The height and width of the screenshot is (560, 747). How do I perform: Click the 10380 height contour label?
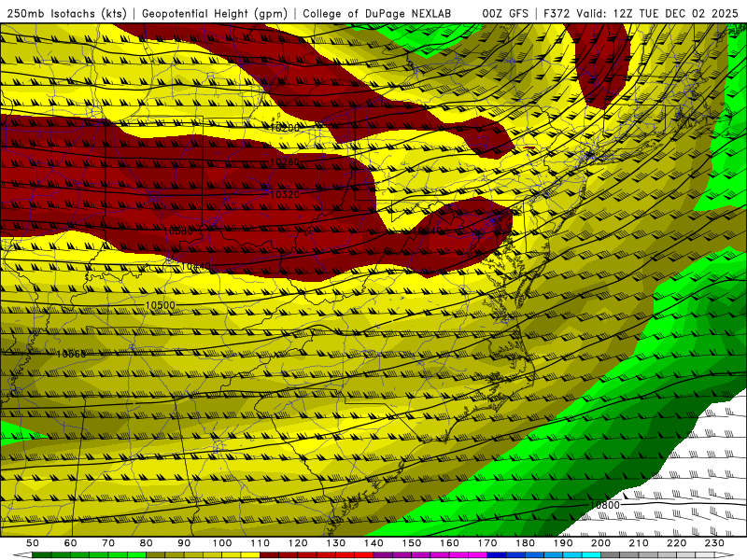coord(177,231)
